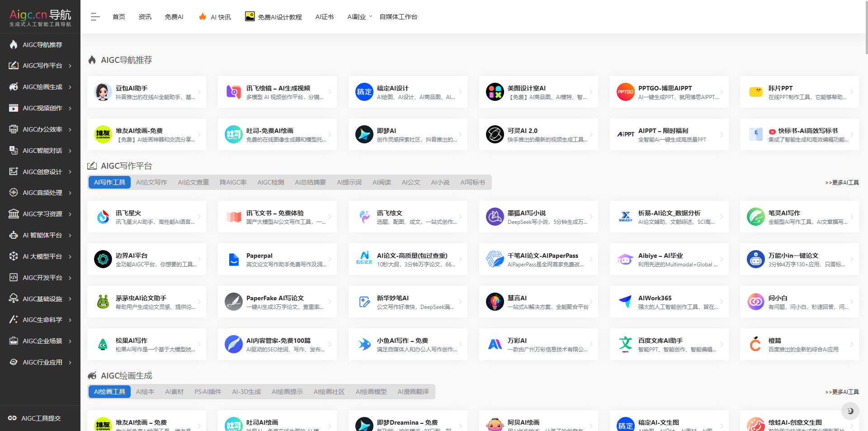
Task: Click the PPTGO red circle icon
Action: 626,92
